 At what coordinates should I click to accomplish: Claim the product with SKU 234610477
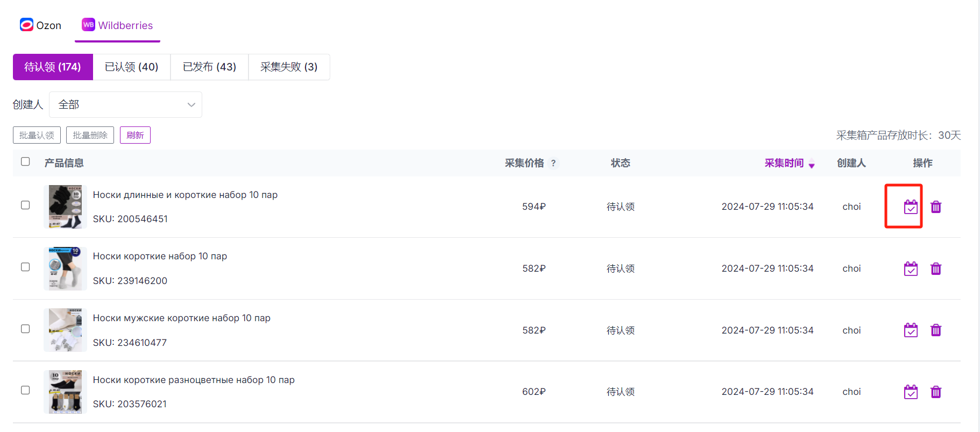point(911,330)
